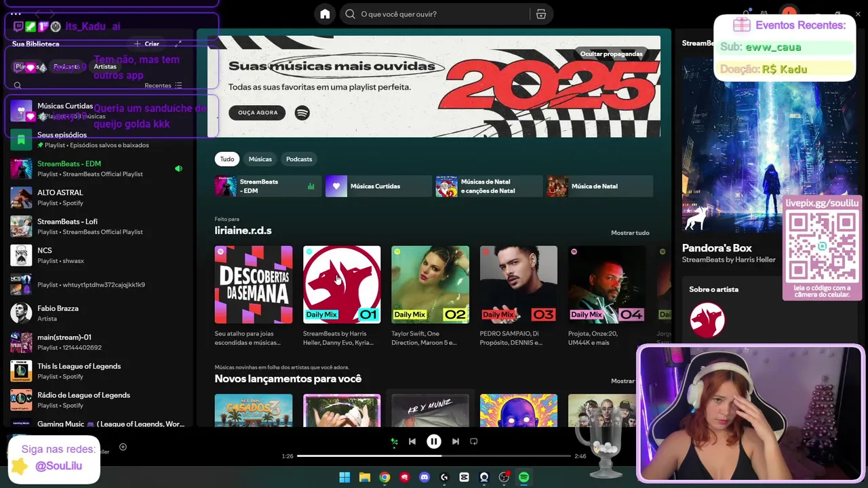This screenshot has width=868, height=488.
Task: Open the Pandora's Box song title
Action: tap(717, 248)
